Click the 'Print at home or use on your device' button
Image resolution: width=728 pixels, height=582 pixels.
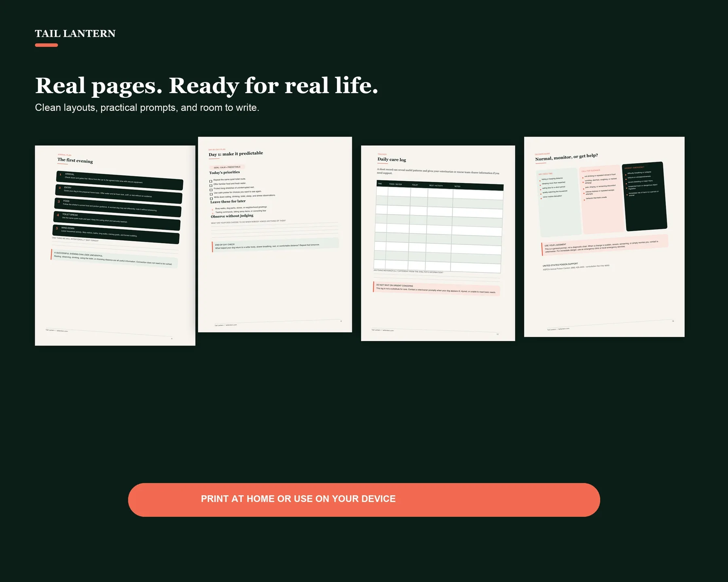[x=364, y=500]
